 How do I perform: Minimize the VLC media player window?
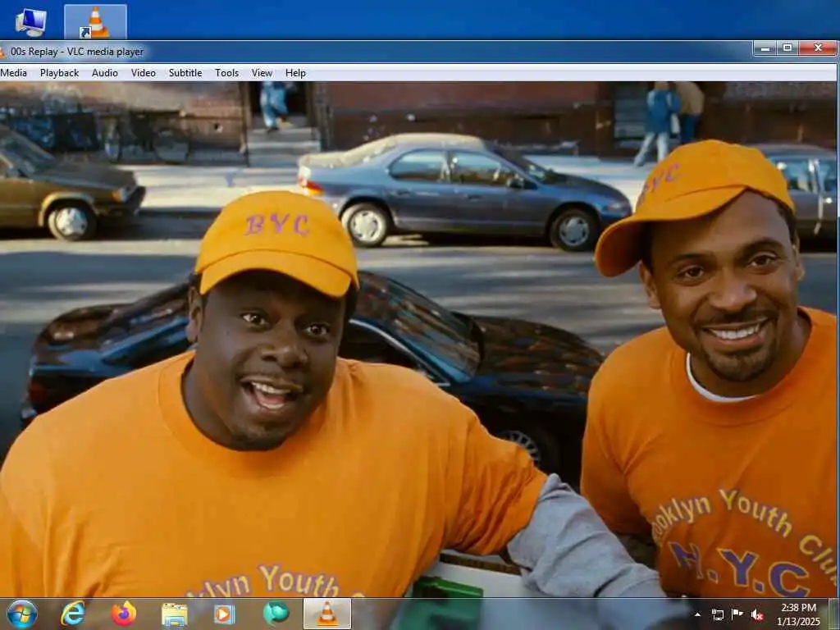tap(765, 48)
